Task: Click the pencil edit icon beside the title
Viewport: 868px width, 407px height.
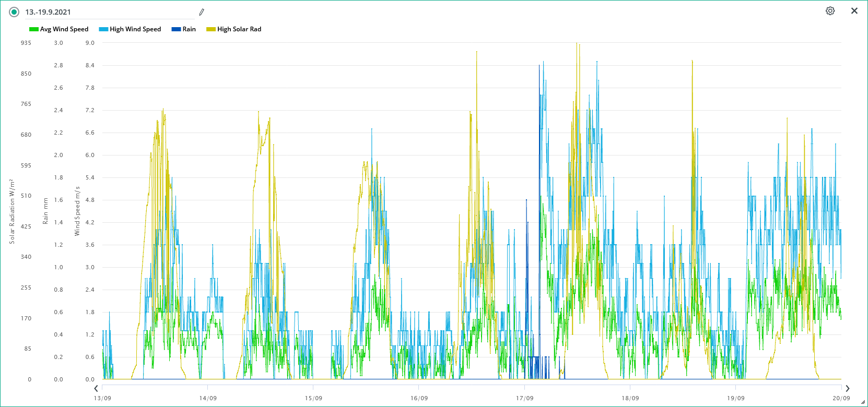Action: coord(202,12)
